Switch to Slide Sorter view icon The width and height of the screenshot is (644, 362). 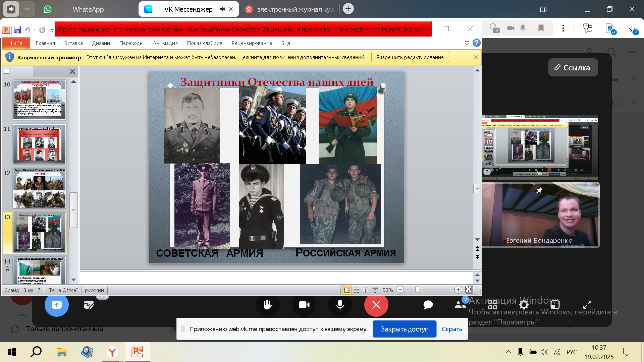point(357,290)
